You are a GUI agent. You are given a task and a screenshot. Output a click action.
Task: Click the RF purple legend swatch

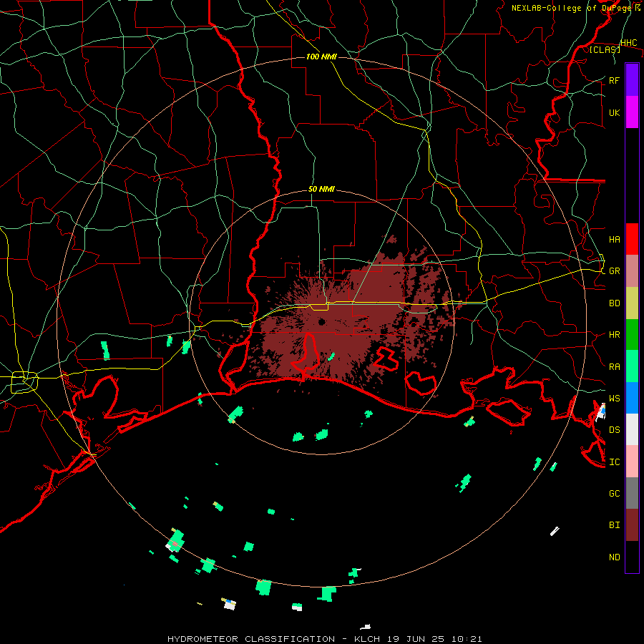click(632, 80)
